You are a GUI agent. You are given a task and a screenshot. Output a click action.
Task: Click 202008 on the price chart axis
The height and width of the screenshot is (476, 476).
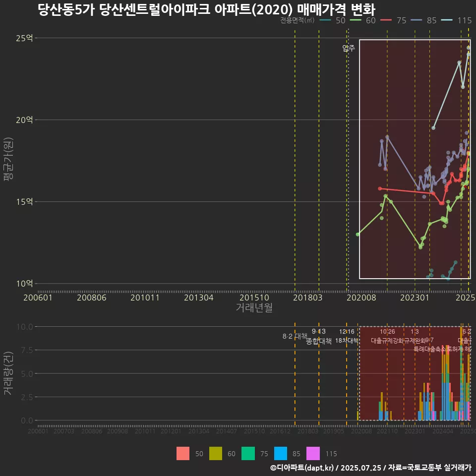(x=361, y=297)
